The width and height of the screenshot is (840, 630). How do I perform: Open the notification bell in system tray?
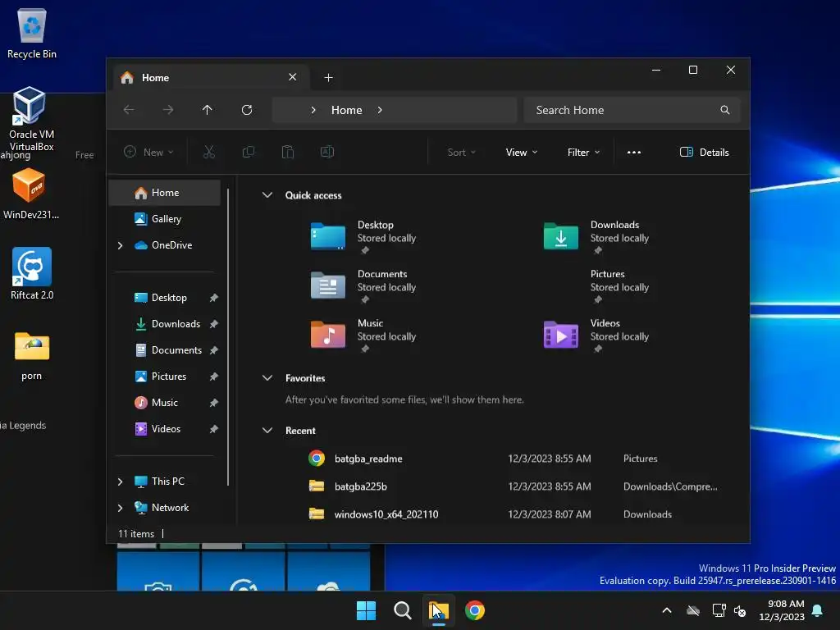[x=818, y=610]
